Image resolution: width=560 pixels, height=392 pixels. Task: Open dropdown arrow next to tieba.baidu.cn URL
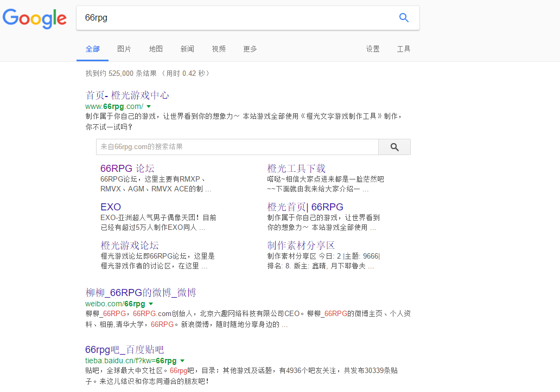tap(182, 361)
